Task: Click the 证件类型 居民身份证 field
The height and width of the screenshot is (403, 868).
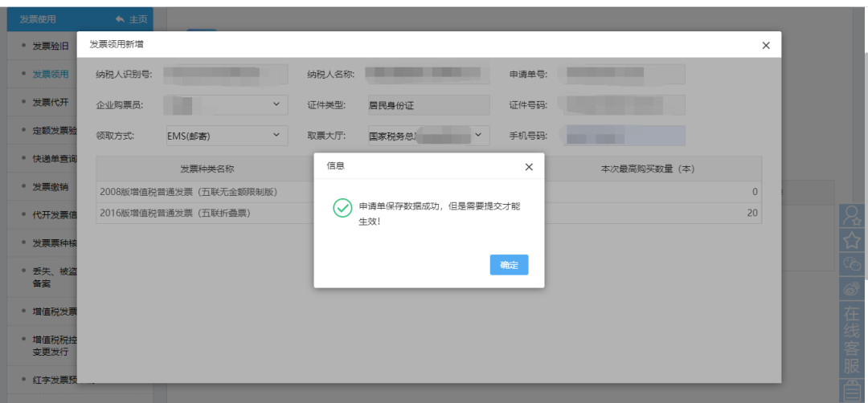Action: pos(429,104)
